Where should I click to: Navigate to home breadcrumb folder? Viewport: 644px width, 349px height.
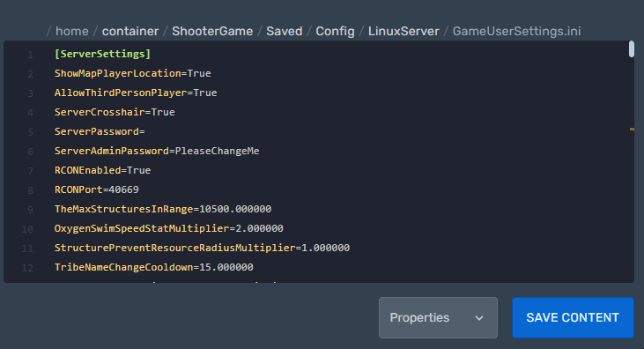point(72,31)
